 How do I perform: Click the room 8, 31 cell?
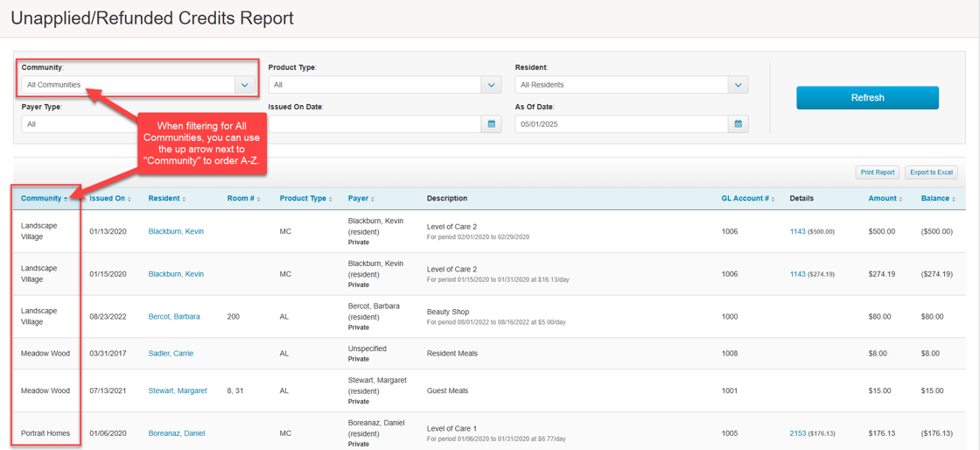[x=236, y=390]
